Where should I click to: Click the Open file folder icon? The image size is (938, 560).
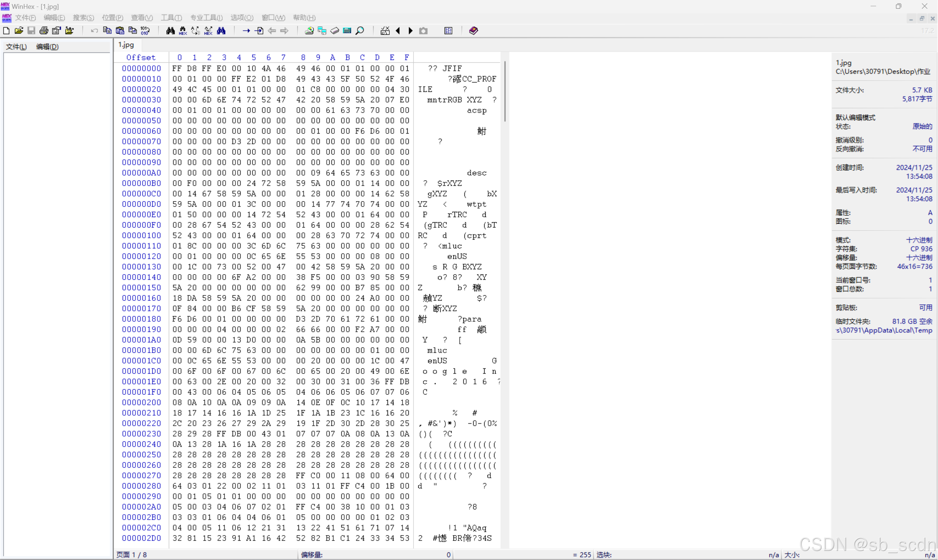tap(19, 30)
